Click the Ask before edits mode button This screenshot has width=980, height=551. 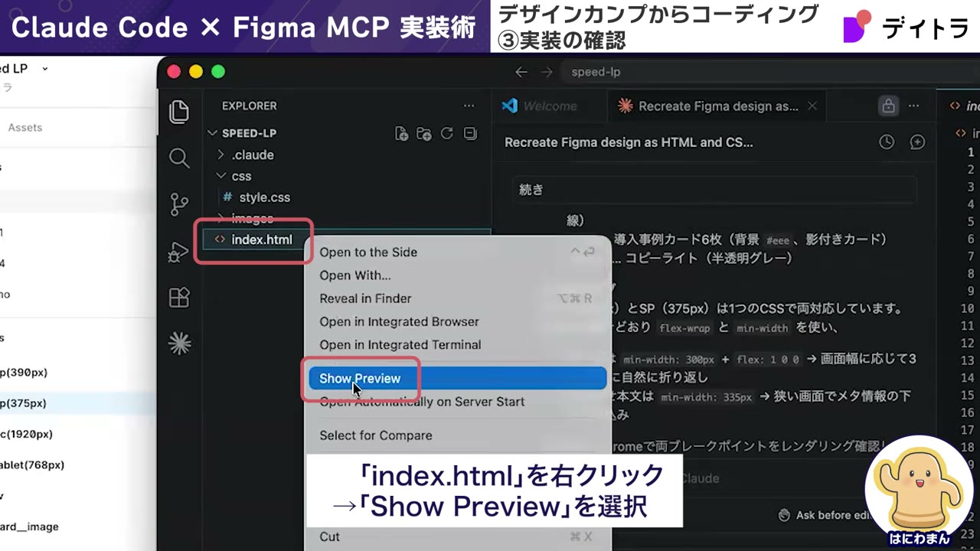827,515
